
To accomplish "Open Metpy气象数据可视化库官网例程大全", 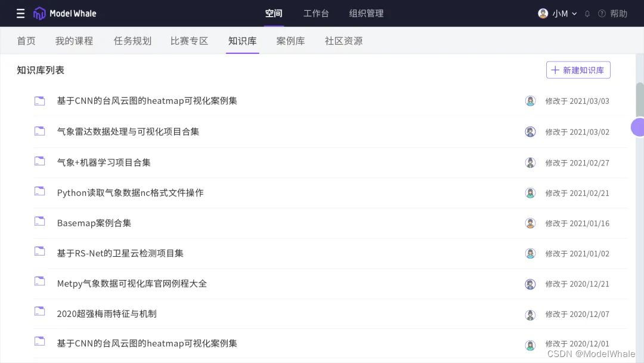I will click(132, 284).
